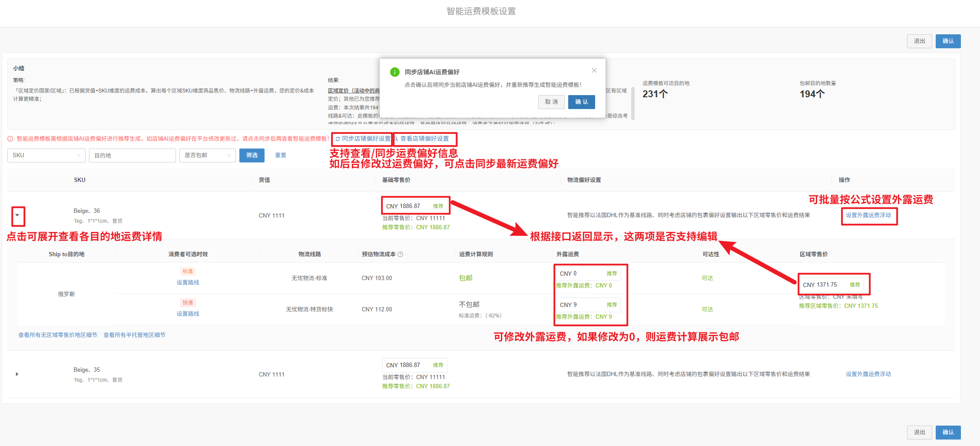This screenshot has height=446, width=980.
Task: Confirm the sync dialog with 确认
Action: pyautogui.click(x=581, y=102)
